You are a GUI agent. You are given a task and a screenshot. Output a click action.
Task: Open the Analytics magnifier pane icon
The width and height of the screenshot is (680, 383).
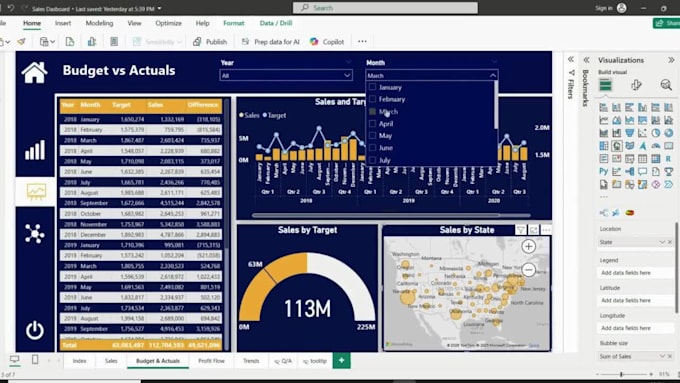coord(666,85)
